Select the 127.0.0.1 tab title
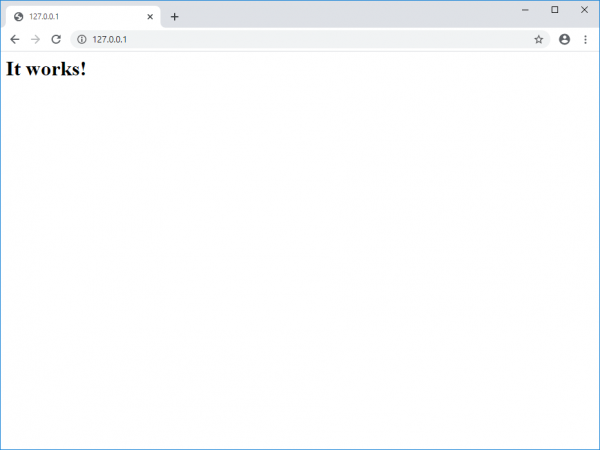Image resolution: width=600 pixels, height=450 pixels. [44, 17]
